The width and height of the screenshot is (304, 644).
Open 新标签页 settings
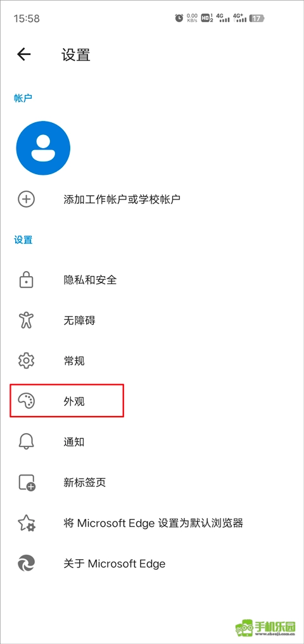(152, 482)
